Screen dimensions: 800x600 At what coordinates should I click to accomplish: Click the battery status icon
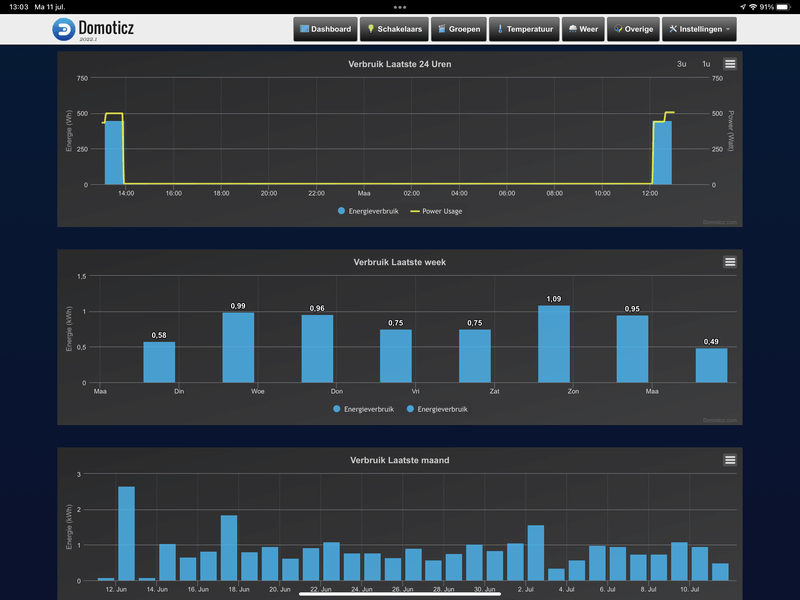pos(784,7)
